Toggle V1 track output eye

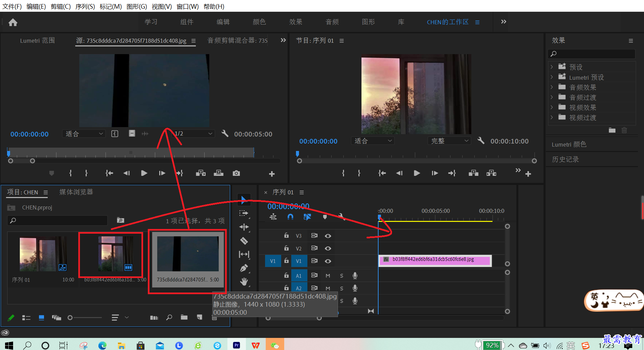(x=328, y=261)
